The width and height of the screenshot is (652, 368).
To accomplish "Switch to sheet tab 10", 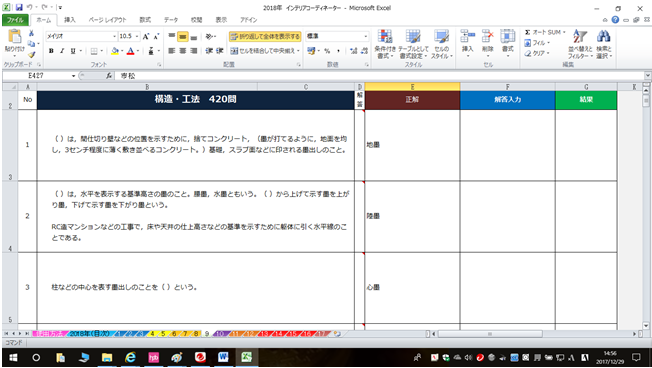I will click(220, 333).
